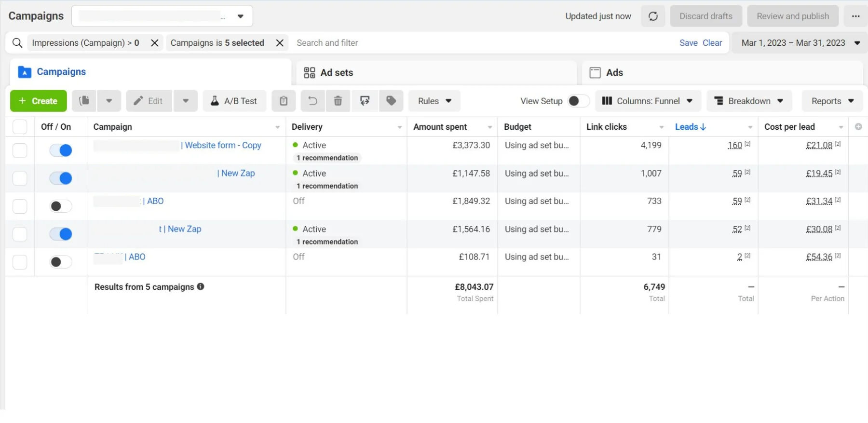868x423 pixels.
Task: Click the [2] footnote next to £21.08
Action: click(838, 144)
